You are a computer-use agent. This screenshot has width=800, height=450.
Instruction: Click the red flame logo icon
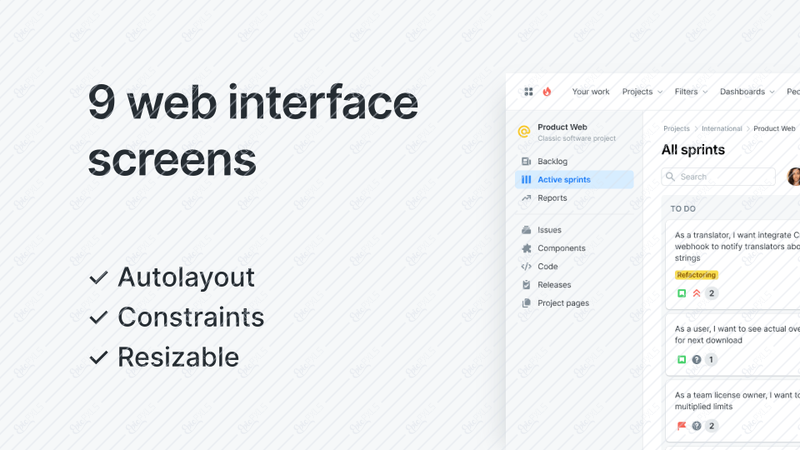pyautogui.click(x=547, y=91)
